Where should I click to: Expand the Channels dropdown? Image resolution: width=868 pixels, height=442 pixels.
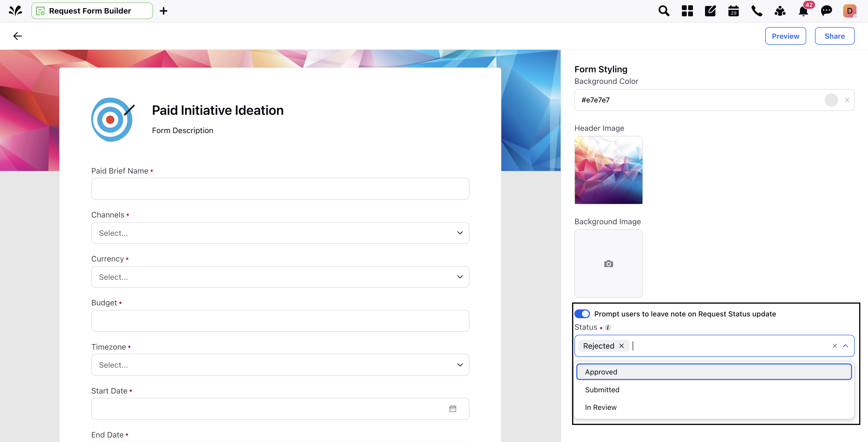(460, 233)
